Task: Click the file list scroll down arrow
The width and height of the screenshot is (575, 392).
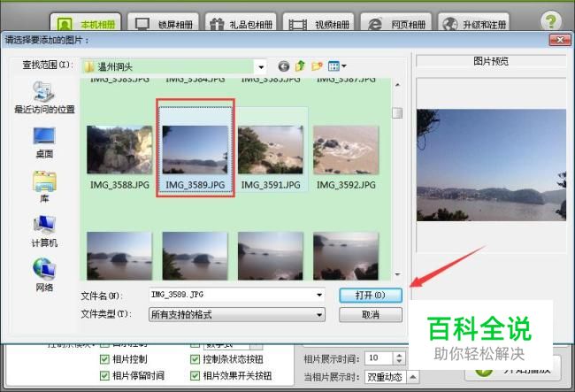Action: click(x=397, y=274)
